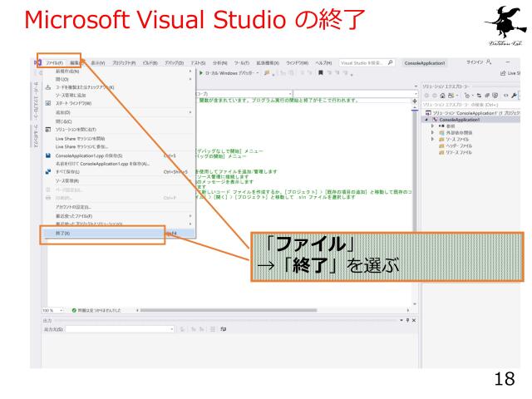Click the view code icon in Solution Explorer

[506, 96]
